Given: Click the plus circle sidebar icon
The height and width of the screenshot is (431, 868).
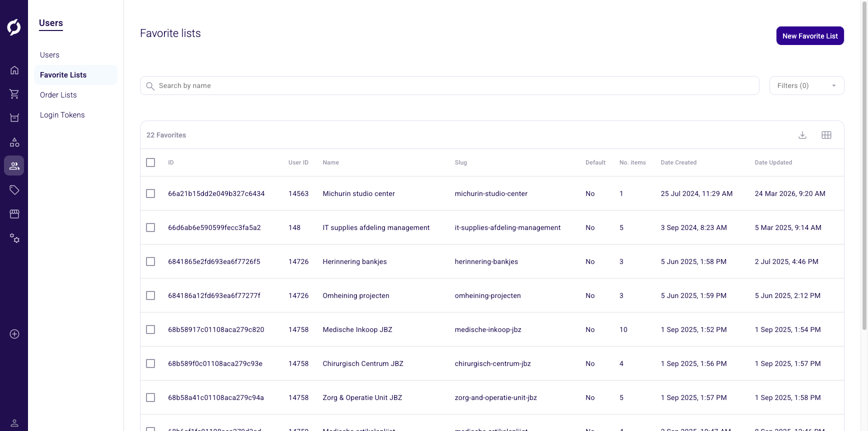Looking at the screenshot, I should pyautogui.click(x=14, y=334).
